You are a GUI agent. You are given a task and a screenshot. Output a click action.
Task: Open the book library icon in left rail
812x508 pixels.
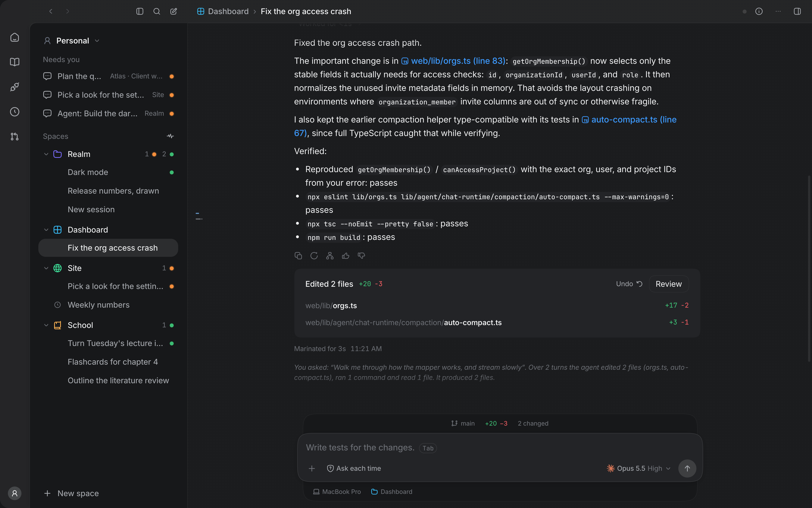pos(14,62)
